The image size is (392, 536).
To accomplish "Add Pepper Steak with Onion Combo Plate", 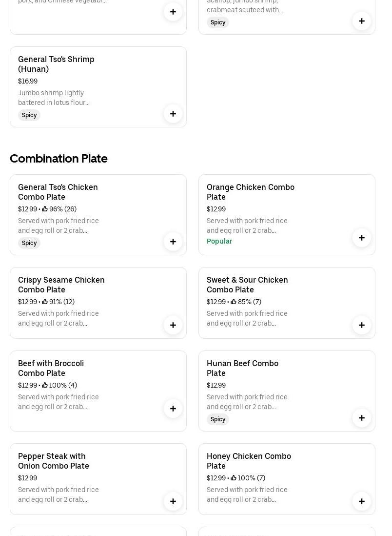I will tap(173, 501).
